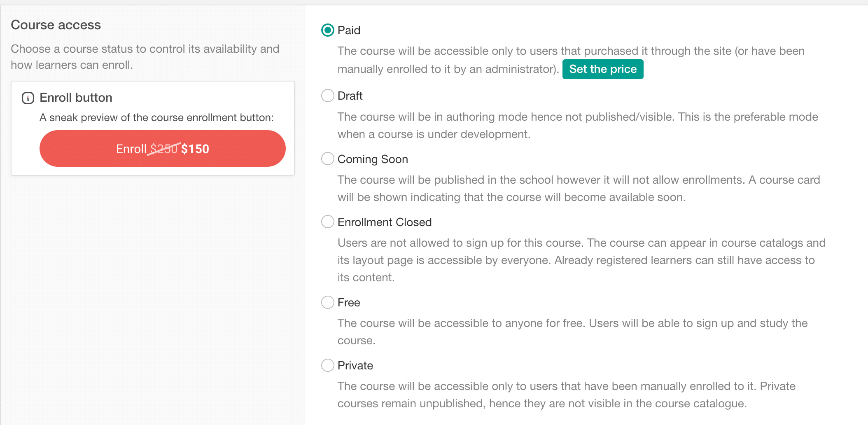Click the Course access heading
Viewport: 868px width, 425px height.
pos(56,25)
